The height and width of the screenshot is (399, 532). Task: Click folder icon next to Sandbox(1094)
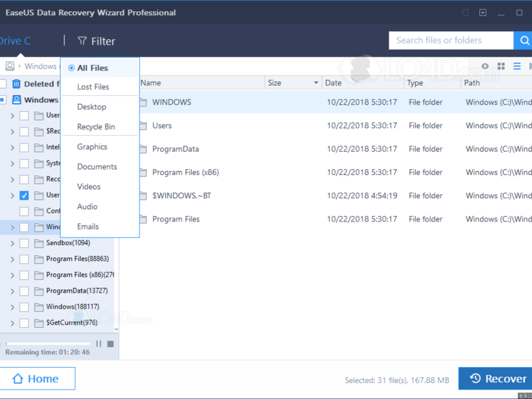pyautogui.click(x=39, y=243)
